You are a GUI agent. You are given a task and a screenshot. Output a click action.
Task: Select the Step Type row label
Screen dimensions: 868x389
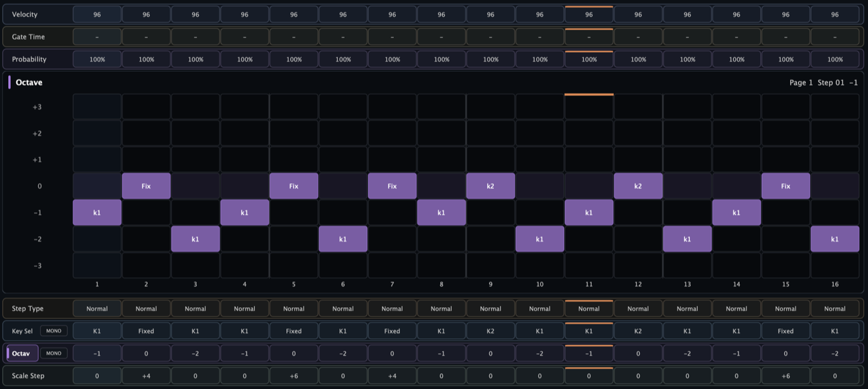pyautogui.click(x=28, y=308)
